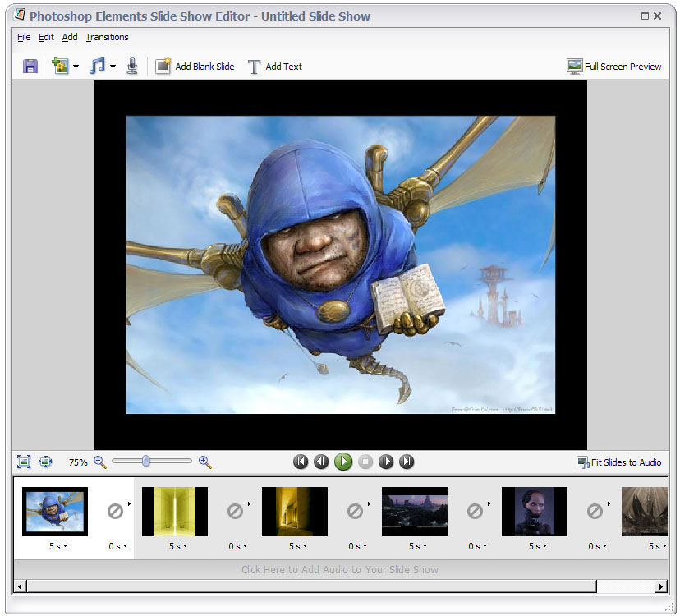Click the transition icon after the yellow corridor slide
This screenshot has width=680, height=616.
click(235, 511)
